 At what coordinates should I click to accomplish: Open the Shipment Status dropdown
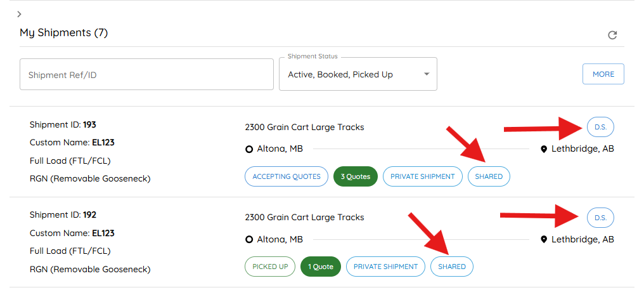[357, 74]
